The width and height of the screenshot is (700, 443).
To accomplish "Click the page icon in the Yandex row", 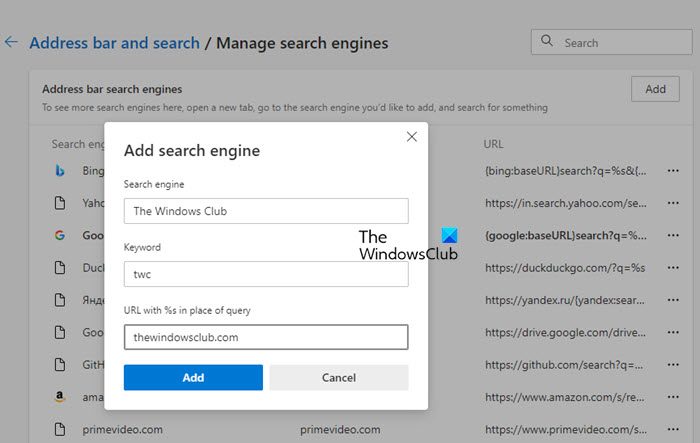I will point(60,300).
